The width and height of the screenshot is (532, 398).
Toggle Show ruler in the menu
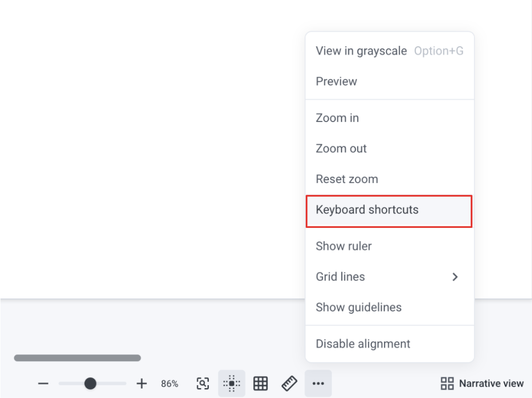[343, 246]
